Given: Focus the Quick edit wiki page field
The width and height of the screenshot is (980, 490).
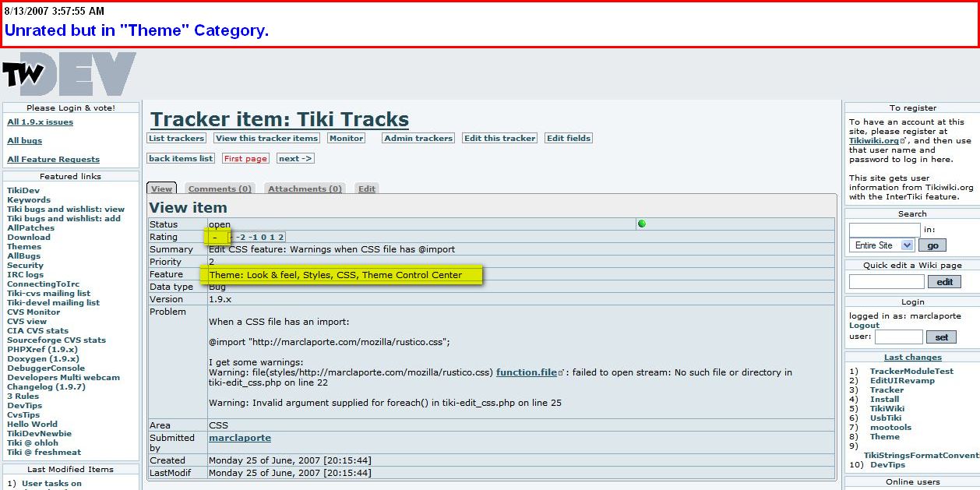Looking at the screenshot, I should [x=887, y=282].
